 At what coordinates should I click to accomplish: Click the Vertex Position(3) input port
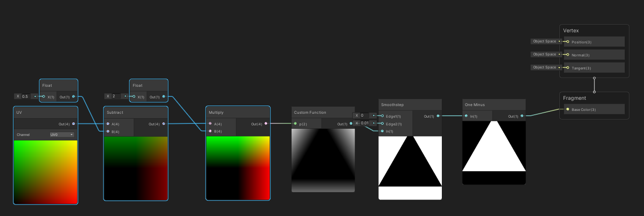(567, 42)
